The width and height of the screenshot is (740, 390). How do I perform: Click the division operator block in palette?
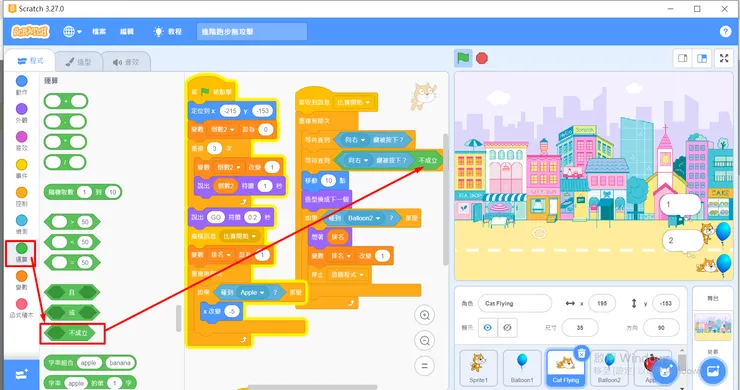coord(65,162)
